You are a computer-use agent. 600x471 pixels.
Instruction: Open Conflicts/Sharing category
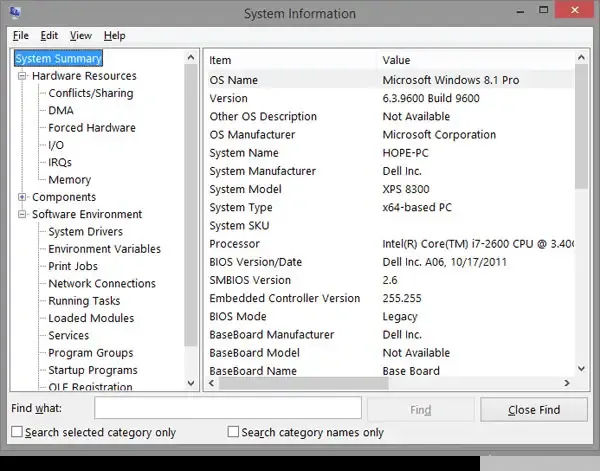pos(91,93)
